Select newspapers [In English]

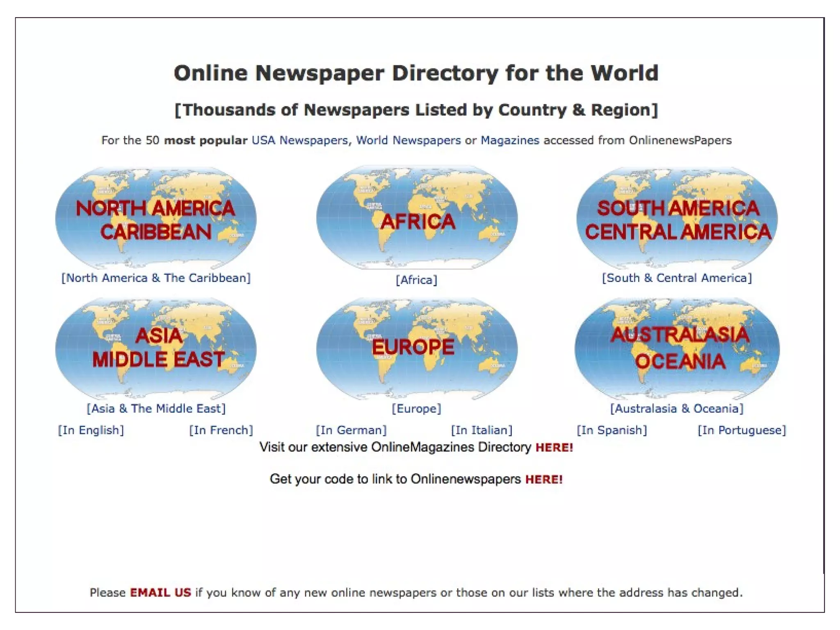click(x=91, y=430)
